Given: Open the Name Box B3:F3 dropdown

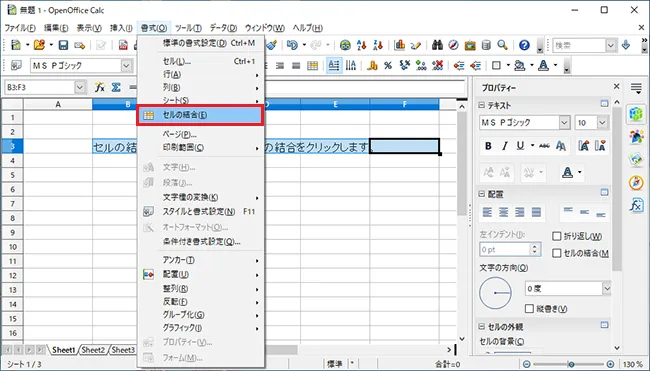Looking at the screenshot, I should 80,87.
